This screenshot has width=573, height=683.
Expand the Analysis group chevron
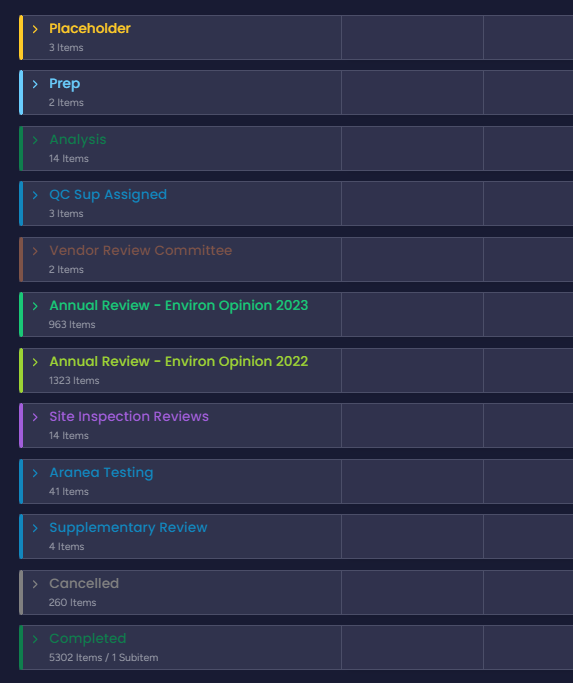[35, 140]
